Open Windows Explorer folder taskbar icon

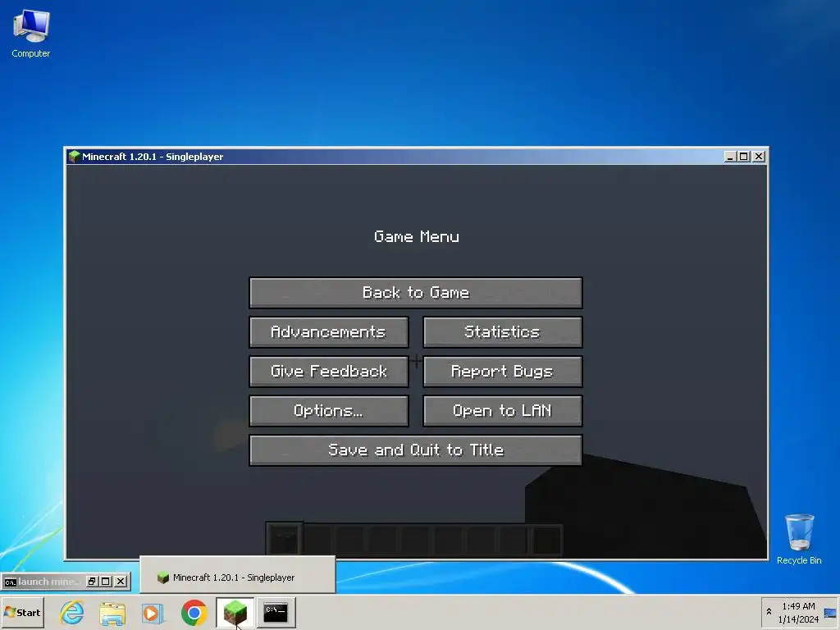point(112,613)
